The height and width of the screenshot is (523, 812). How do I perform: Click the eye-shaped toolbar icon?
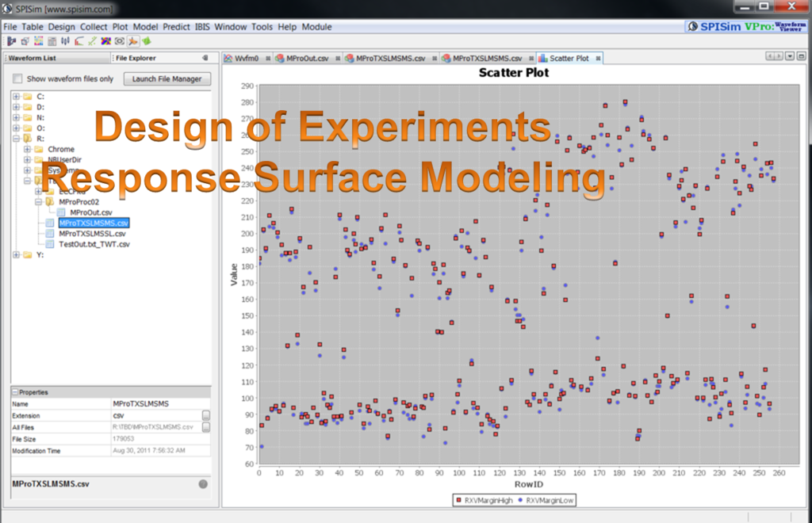[x=119, y=40]
